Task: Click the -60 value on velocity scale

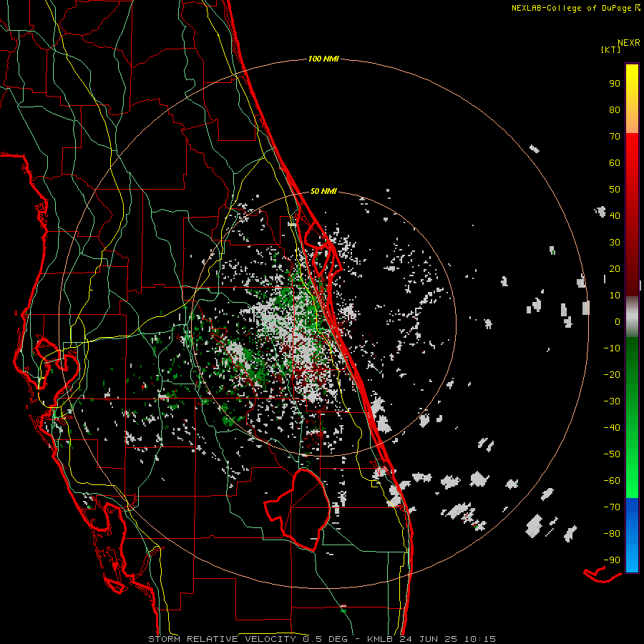Action: 612,481
